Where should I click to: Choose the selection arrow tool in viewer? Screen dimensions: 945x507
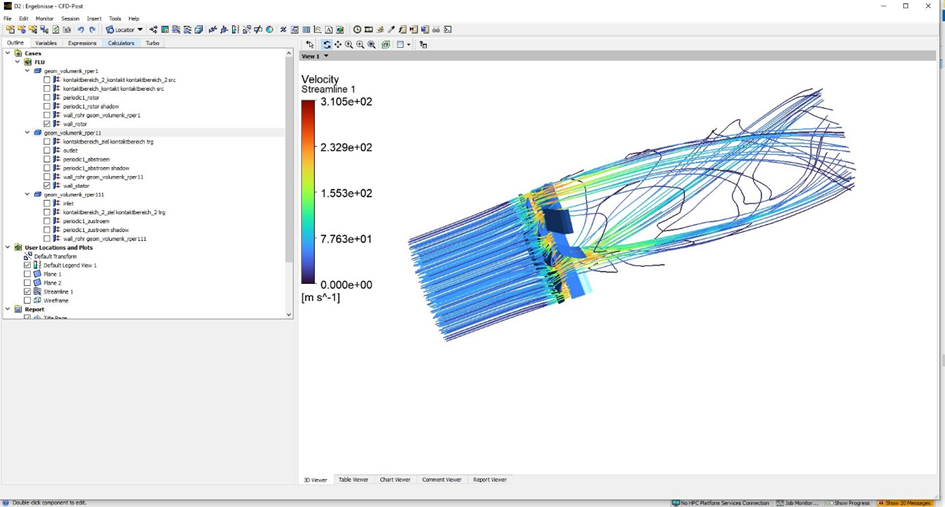[x=310, y=45]
